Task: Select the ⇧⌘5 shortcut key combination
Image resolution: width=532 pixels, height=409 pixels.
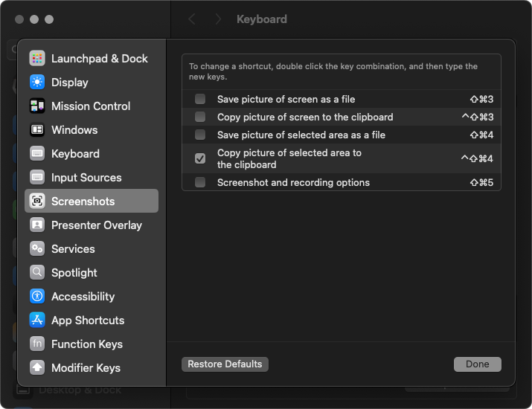Action: pyautogui.click(x=481, y=182)
